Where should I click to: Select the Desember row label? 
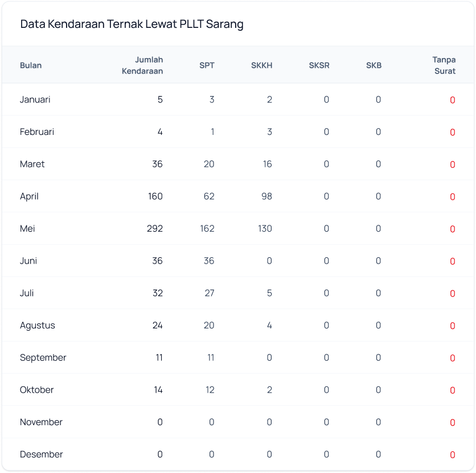(42, 454)
